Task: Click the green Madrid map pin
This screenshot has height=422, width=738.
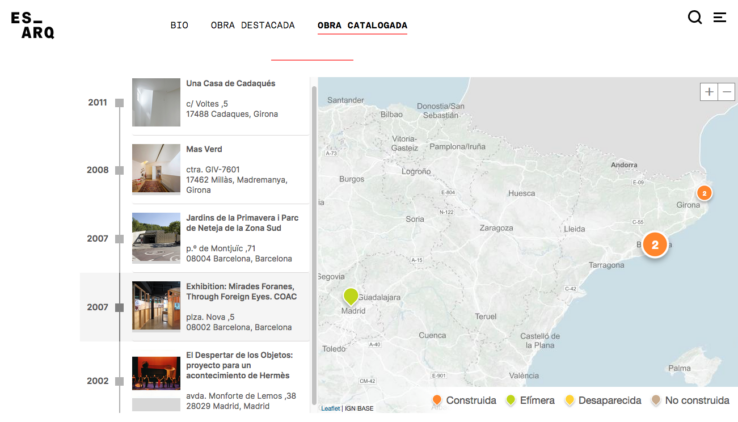Action: (x=350, y=296)
